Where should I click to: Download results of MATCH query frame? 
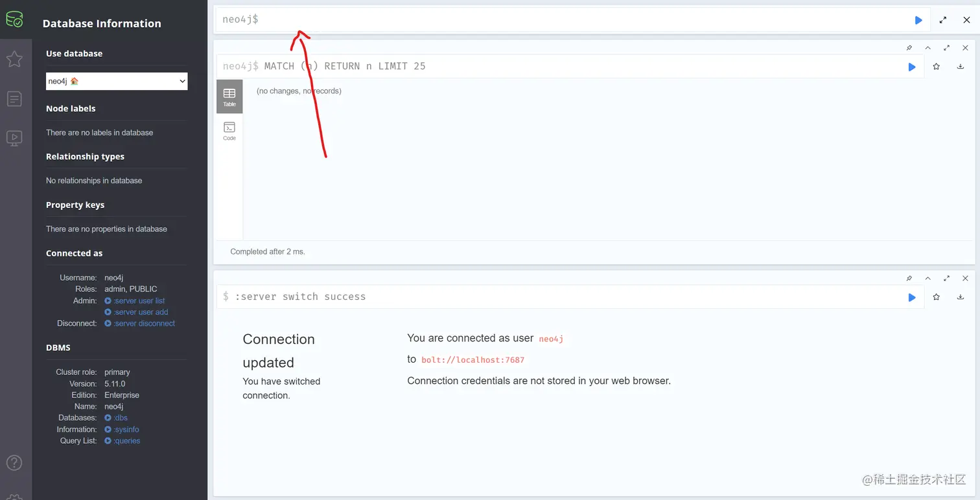[x=961, y=66]
